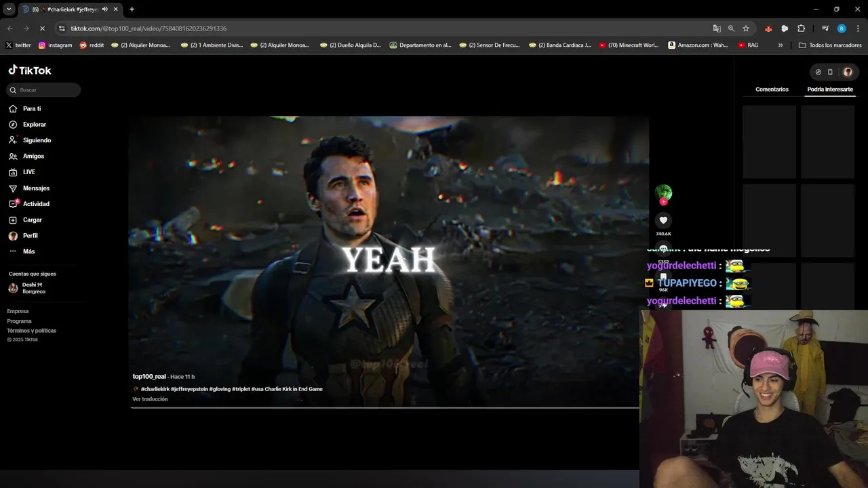
Task: Open the Amazon.com bookmark
Action: pos(698,45)
